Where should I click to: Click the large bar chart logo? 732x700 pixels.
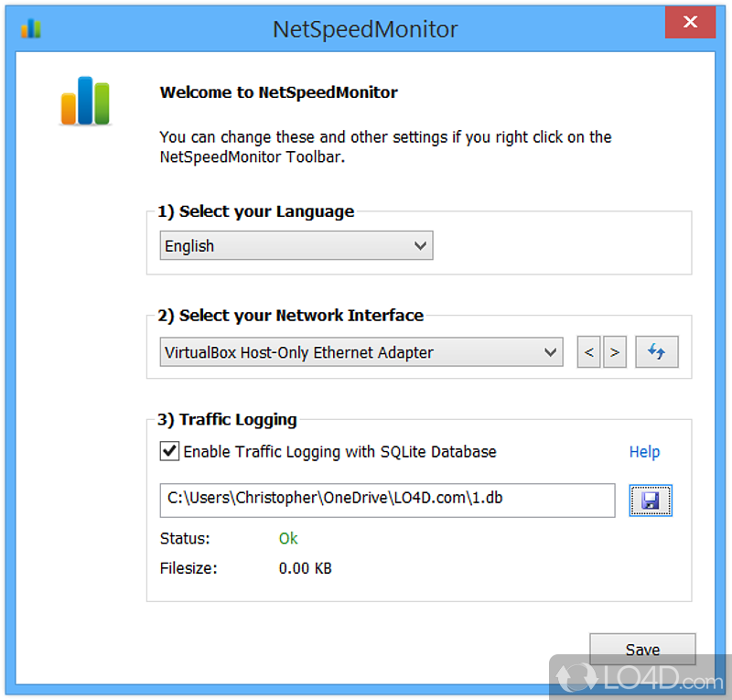[x=85, y=101]
